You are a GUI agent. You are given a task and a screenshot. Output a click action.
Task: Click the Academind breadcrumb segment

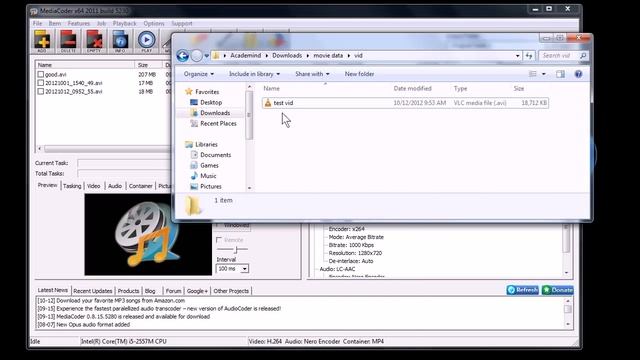click(245, 56)
